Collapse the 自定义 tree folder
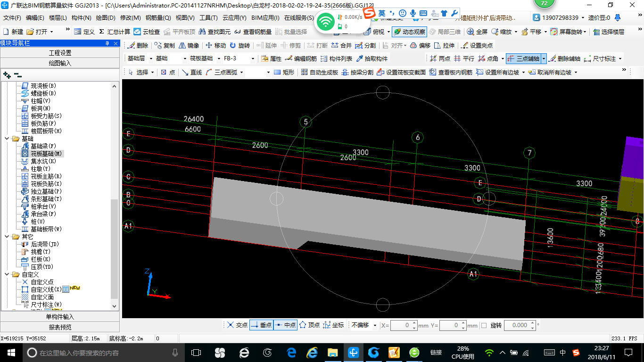This screenshot has height=362, width=644. pos(7,274)
